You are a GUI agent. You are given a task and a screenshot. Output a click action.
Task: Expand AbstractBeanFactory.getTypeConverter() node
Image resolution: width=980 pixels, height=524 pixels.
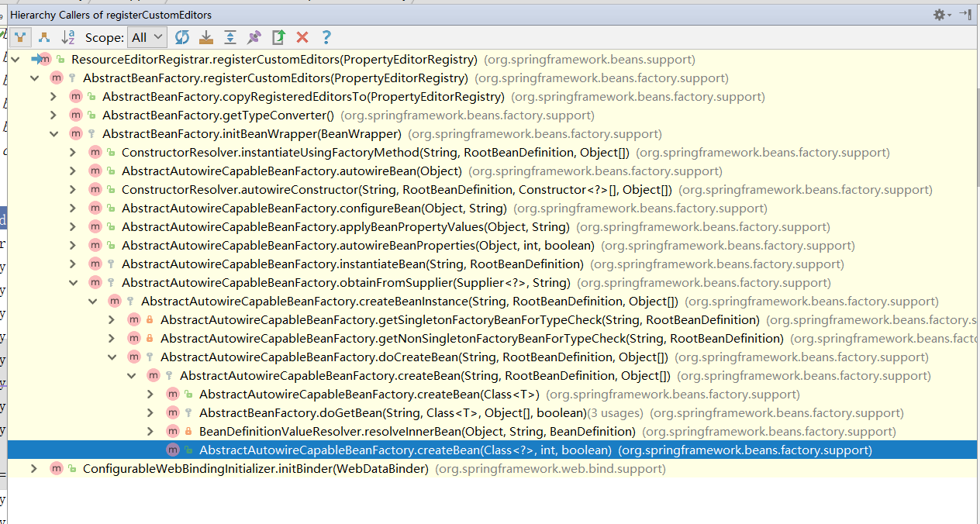point(53,115)
